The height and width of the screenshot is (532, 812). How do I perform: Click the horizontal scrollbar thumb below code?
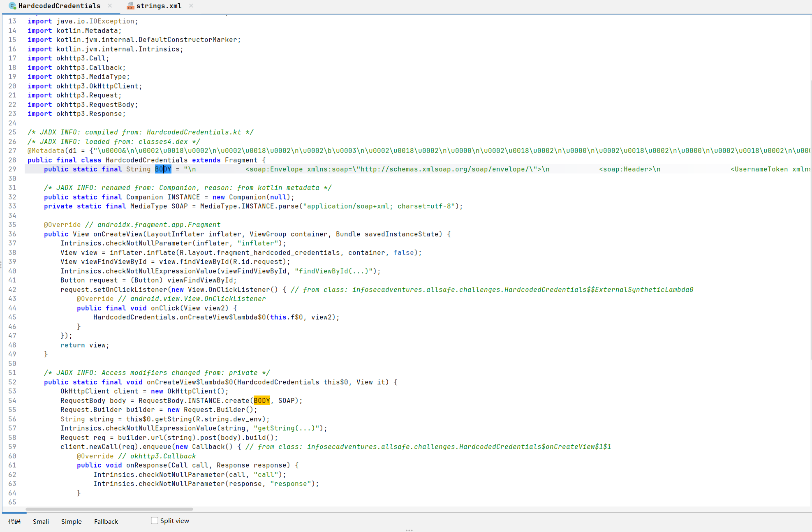pos(109,509)
